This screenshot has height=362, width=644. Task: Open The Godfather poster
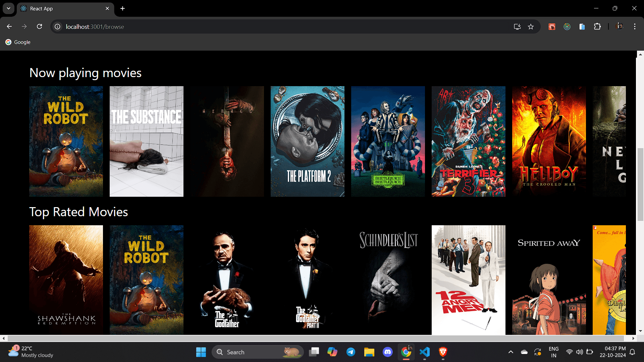[227, 280]
